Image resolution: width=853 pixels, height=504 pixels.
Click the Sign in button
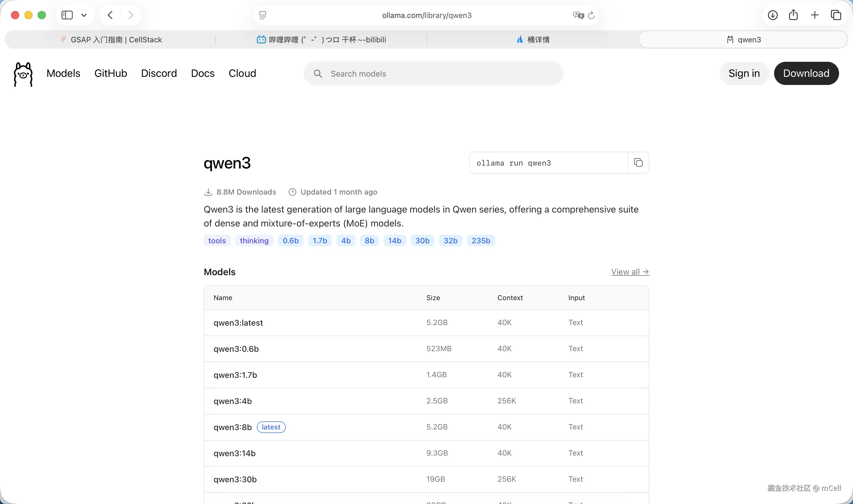pyautogui.click(x=744, y=73)
